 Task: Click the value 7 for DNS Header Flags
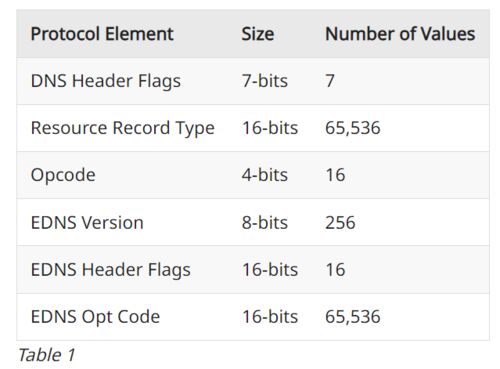click(330, 81)
